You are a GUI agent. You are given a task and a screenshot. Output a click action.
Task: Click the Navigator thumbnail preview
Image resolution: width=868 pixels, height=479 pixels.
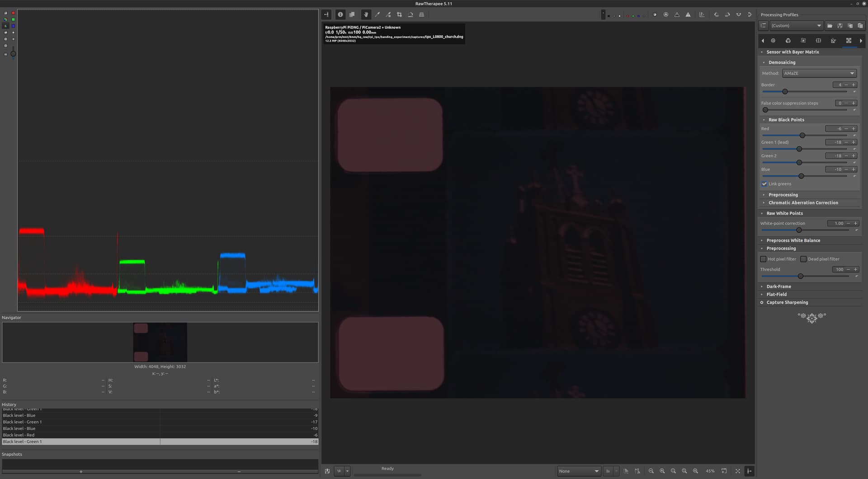[x=160, y=342]
